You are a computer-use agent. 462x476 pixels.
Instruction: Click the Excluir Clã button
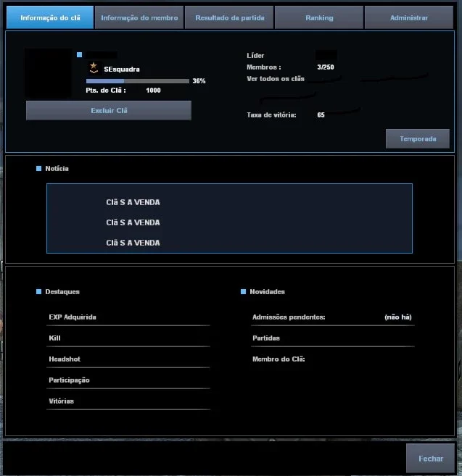pos(109,111)
